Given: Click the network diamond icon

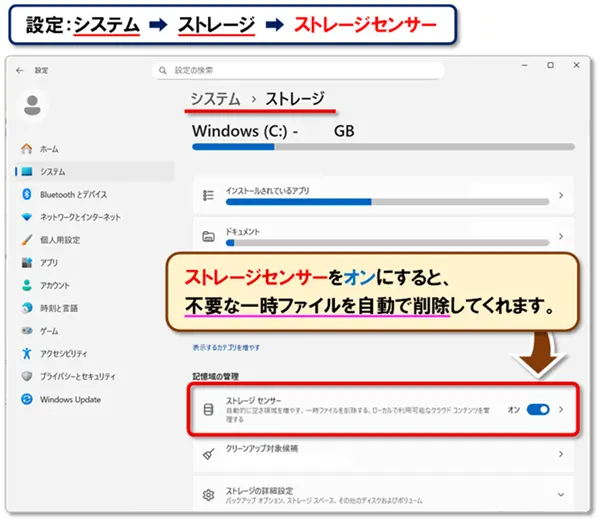Looking at the screenshot, I should (26, 217).
